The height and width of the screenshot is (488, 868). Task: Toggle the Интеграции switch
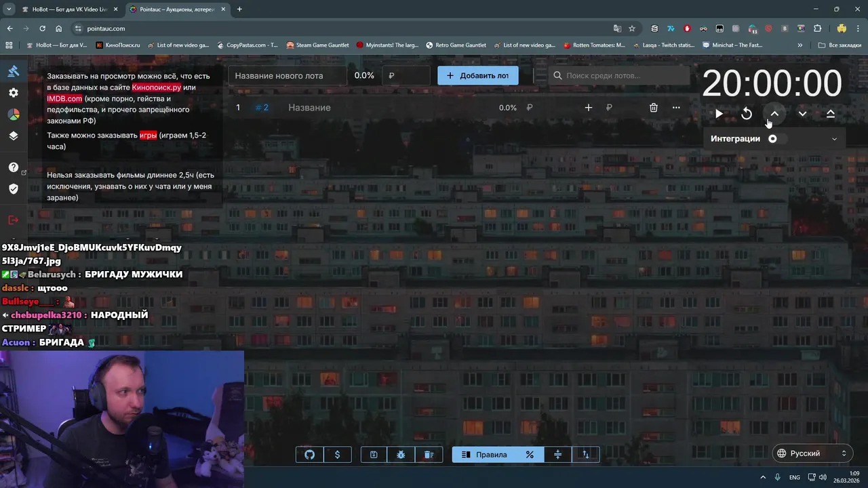(x=776, y=138)
